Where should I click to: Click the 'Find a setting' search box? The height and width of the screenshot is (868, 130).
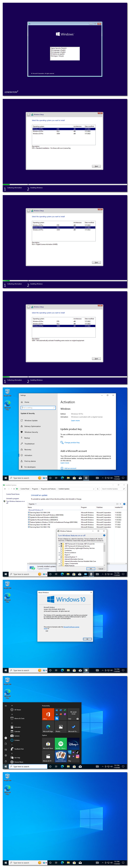[x=38, y=408]
